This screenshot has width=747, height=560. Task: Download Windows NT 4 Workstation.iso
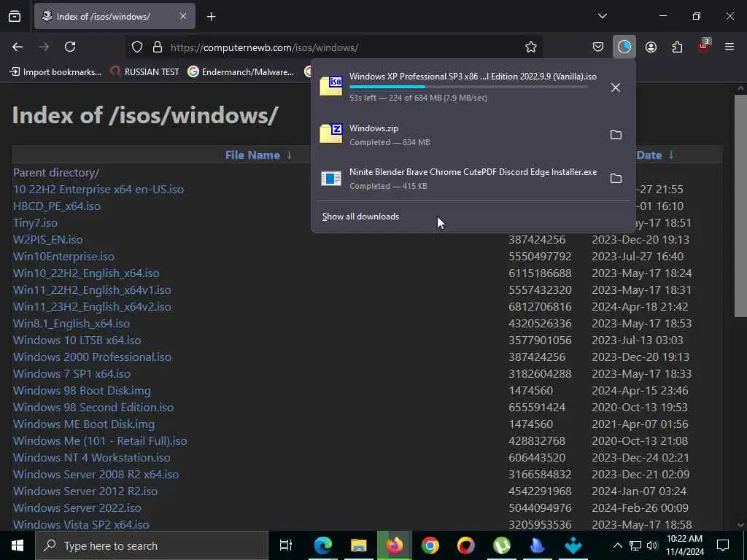91,458
